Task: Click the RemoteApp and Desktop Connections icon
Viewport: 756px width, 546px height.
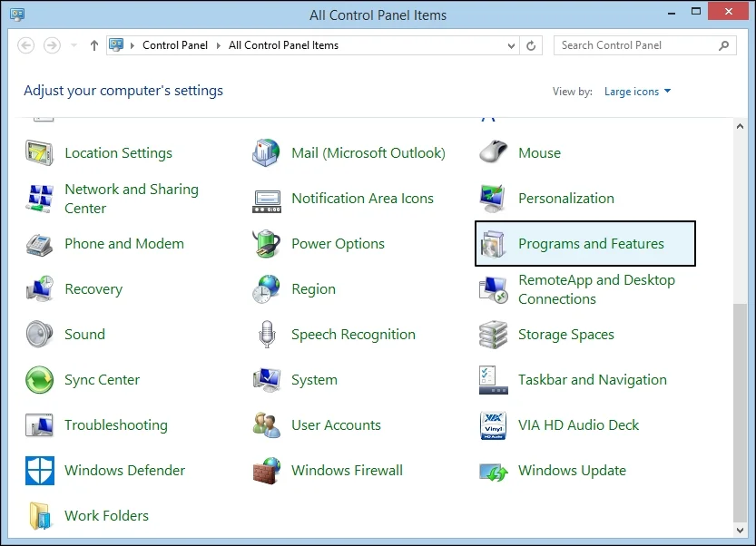Action: [493, 290]
